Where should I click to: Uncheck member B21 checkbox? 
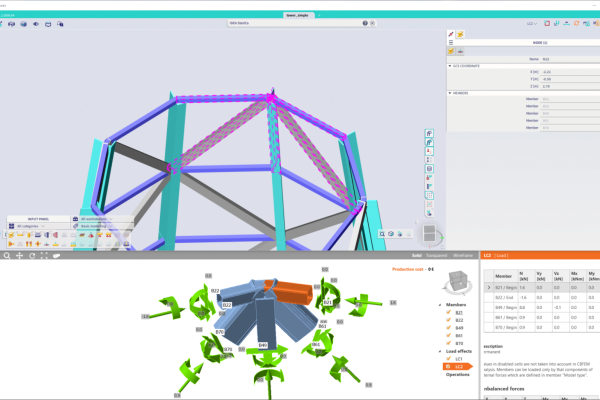pos(445,312)
